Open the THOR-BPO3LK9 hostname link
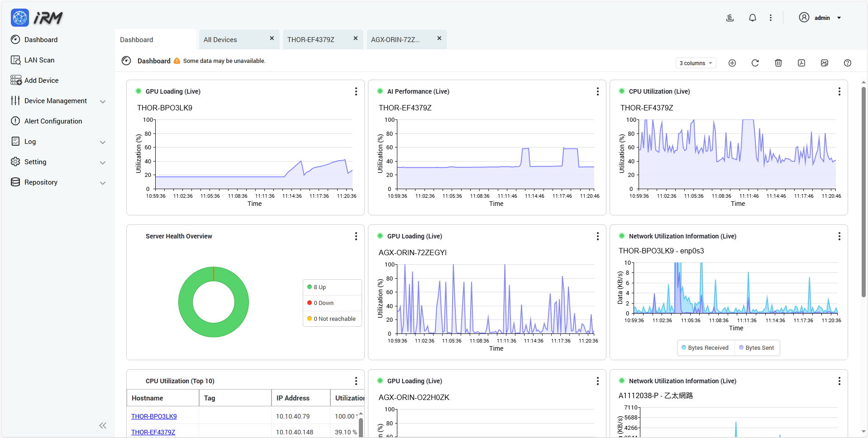 click(154, 416)
